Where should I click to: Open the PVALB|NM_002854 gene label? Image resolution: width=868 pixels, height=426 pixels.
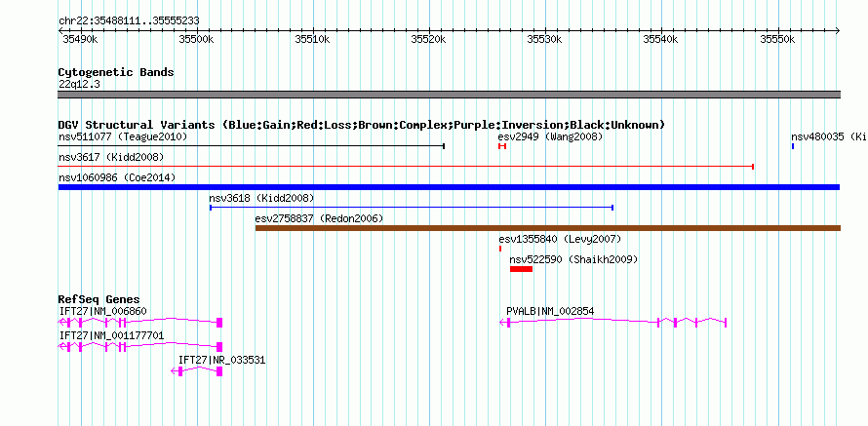tap(550, 312)
